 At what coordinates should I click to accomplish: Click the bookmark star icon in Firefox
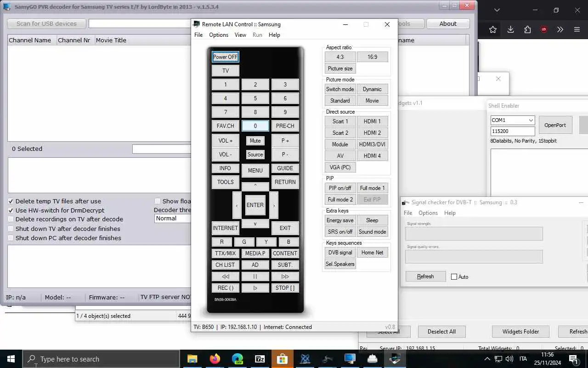pos(493,29)
